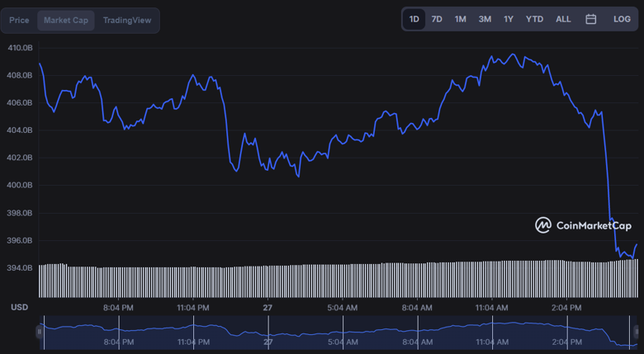Click the 27 date marker on main x-axis

click(268, 307)
